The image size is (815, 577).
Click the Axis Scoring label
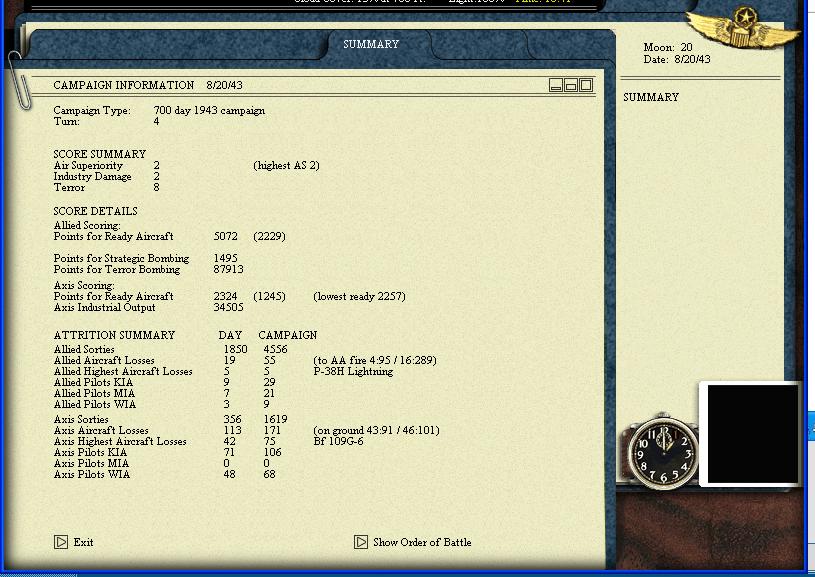coord(84,285)
